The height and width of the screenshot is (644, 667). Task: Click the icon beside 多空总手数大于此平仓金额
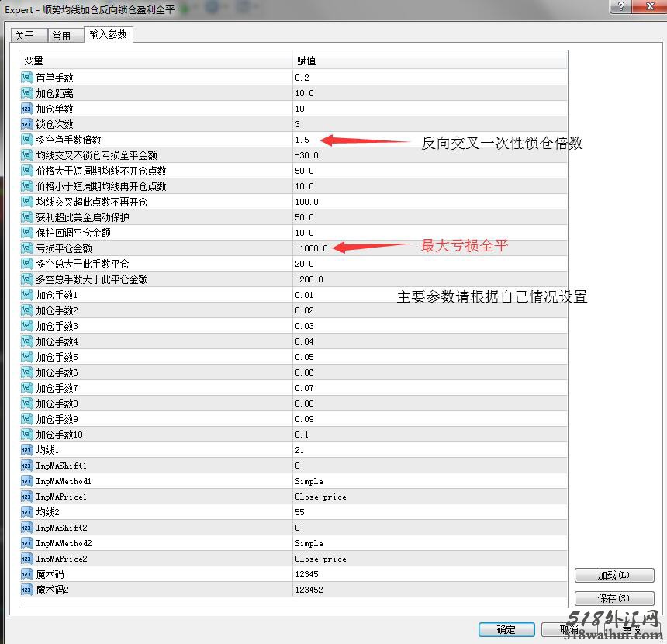tap(26, 279)
